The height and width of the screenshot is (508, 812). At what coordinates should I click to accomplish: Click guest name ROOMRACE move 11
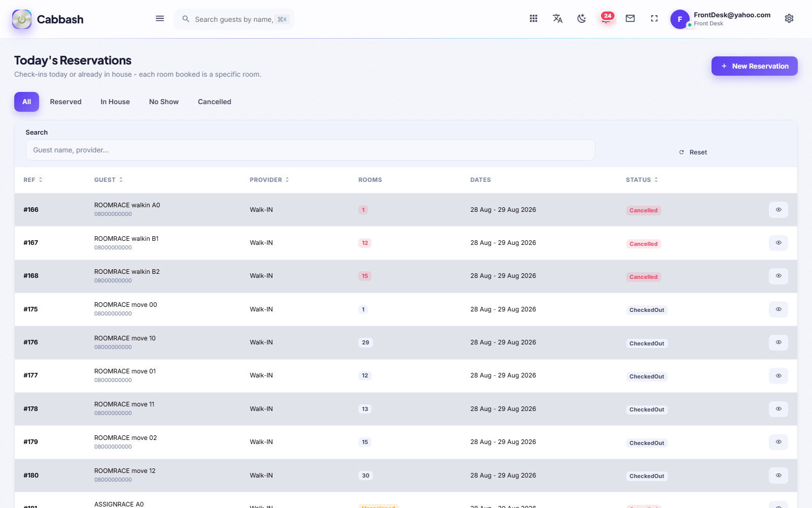coord(124,404)
